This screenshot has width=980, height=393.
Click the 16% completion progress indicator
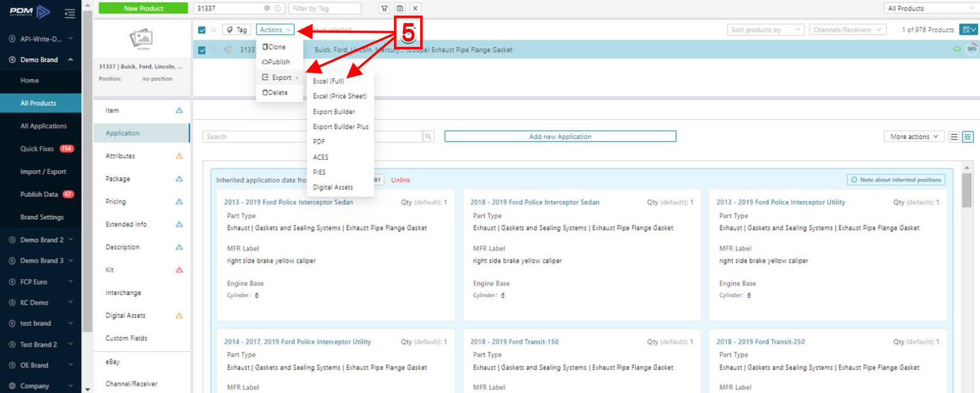coord(972,49)
